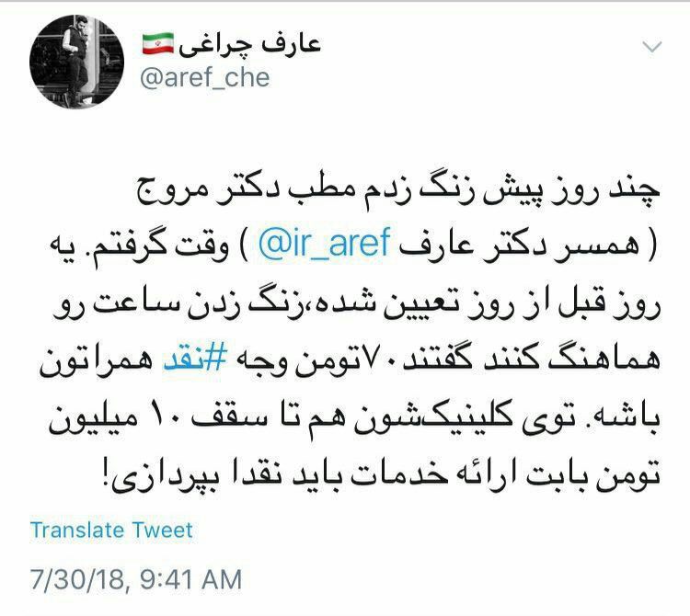Click tweet line starting روز قبل از روز
This screenshot has width=690, height=616.
[x=357, y=304]
